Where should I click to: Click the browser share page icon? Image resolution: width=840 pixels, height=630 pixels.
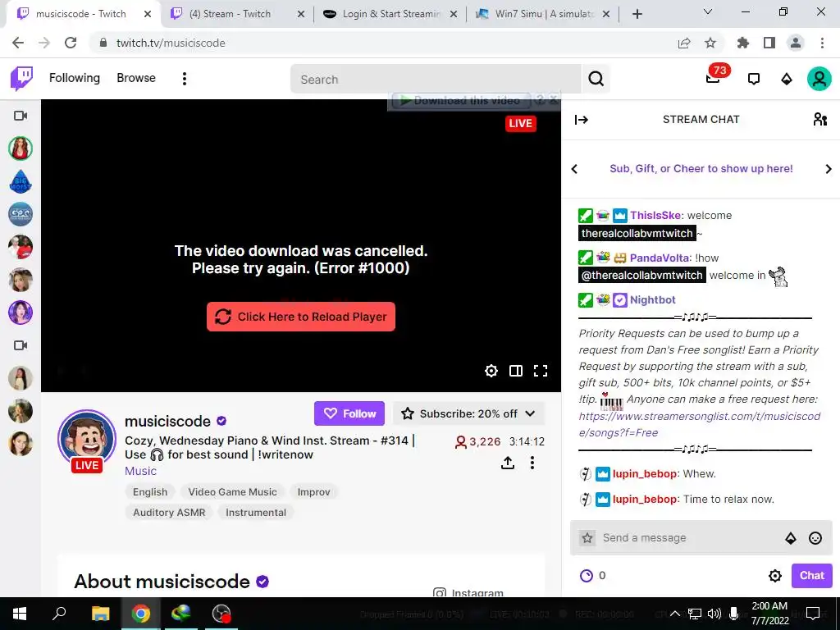click(684, 43)
